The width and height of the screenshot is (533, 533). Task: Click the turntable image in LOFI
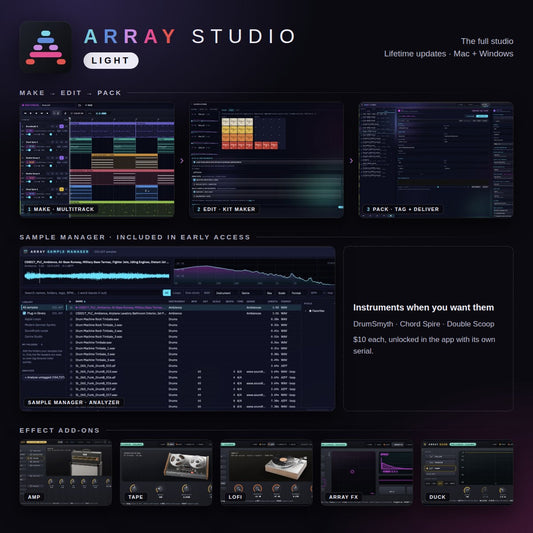coord(287,467)
